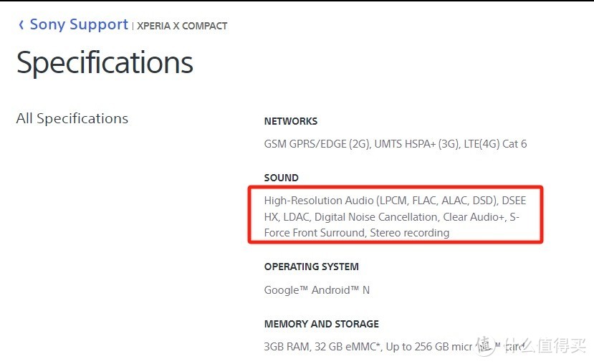Screen dimensions: 594x364
Task: Click the Google Android N text
Action: [x=316, y=290]
